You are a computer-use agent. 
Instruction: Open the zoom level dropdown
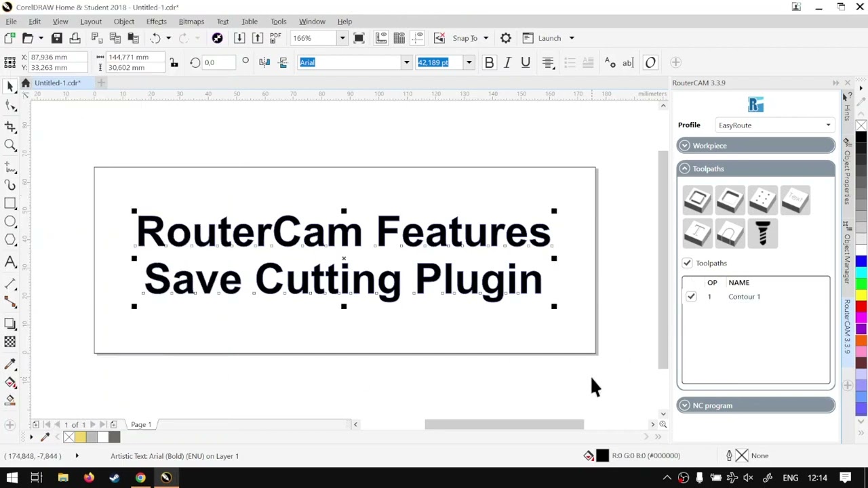point(342,38)
